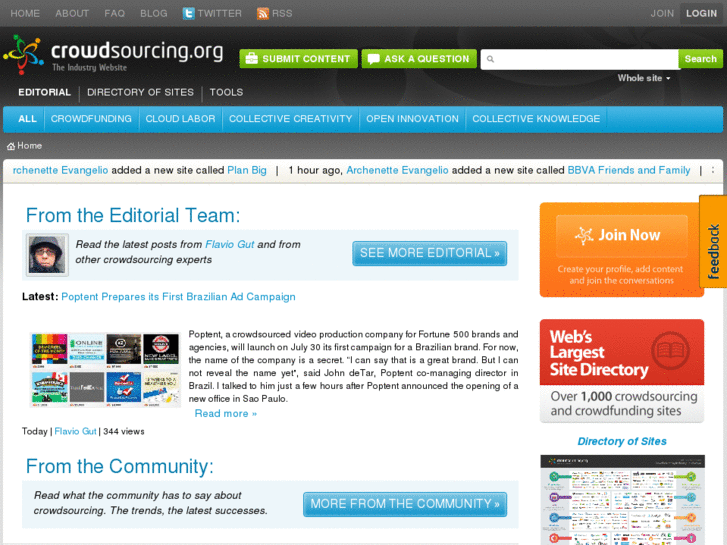Click the orange RSS feed icon
Viewport: 727px width, 545px height.
click(x=263, y=13)
